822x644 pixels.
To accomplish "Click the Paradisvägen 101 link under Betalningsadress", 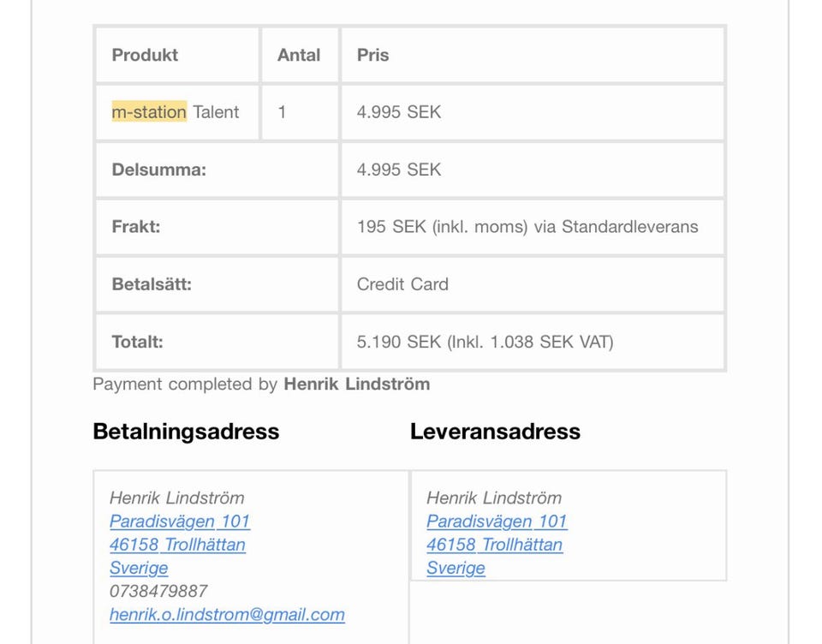I will 180,522.
